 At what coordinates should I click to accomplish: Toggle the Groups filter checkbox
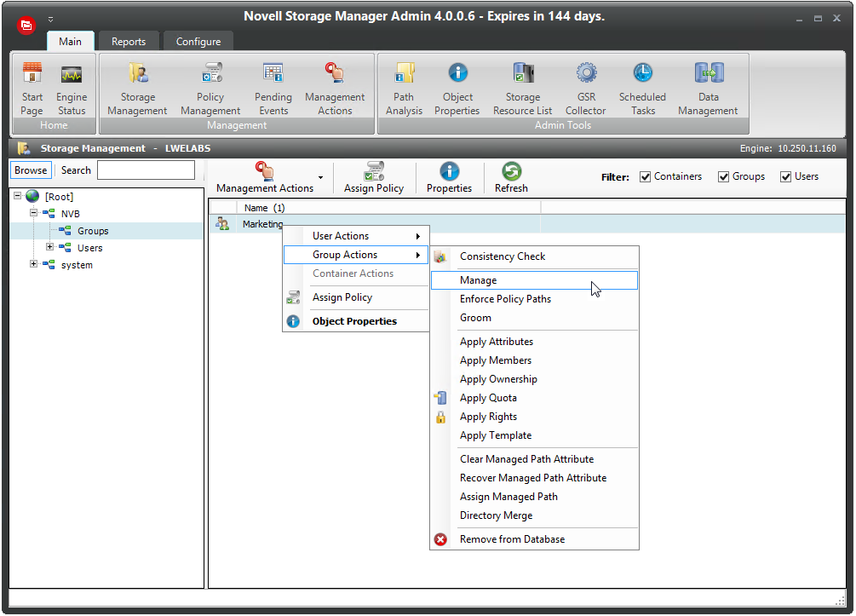[x=724, y=177]
